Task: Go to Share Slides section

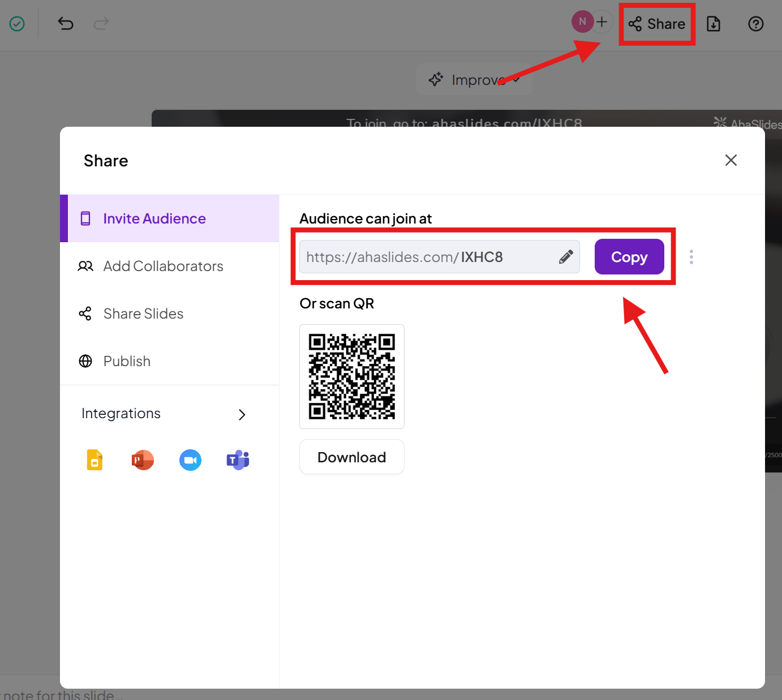Action: 143,314
